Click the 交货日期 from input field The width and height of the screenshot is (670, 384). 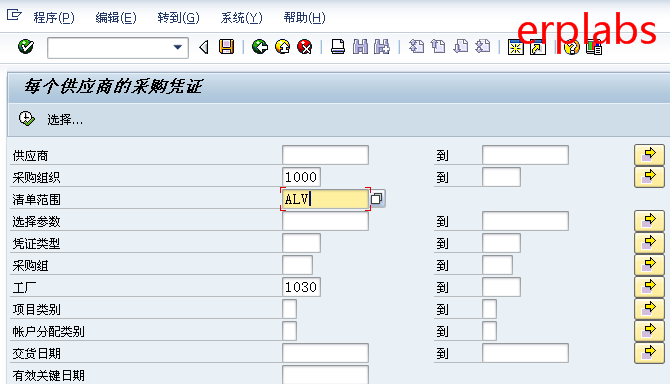click(325, 353)
